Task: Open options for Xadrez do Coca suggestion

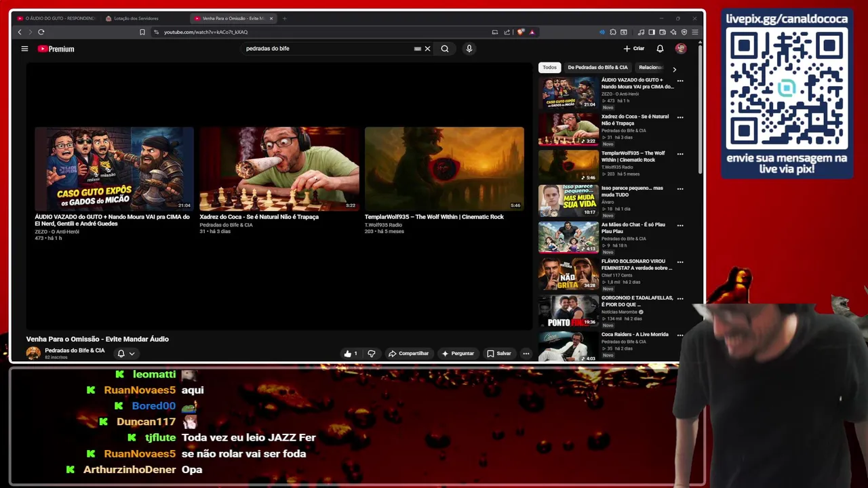Action: tap(680, 117)
